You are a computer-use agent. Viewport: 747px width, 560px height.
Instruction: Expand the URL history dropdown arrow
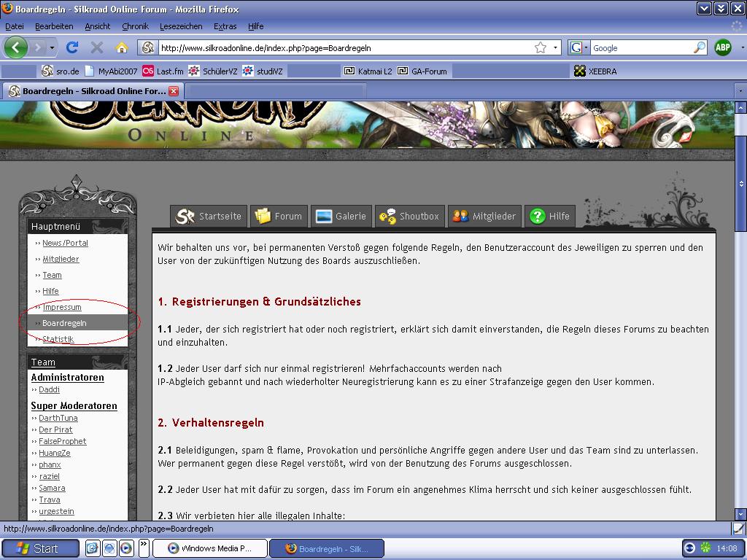point(555,47)
